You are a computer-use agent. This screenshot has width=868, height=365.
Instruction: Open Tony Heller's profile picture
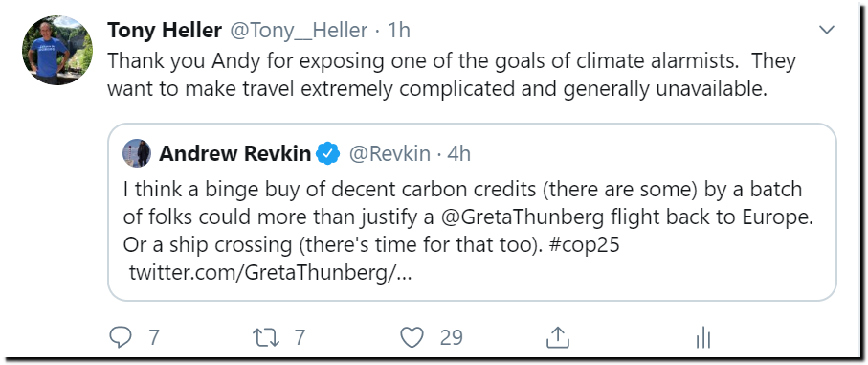click(57, 50)
